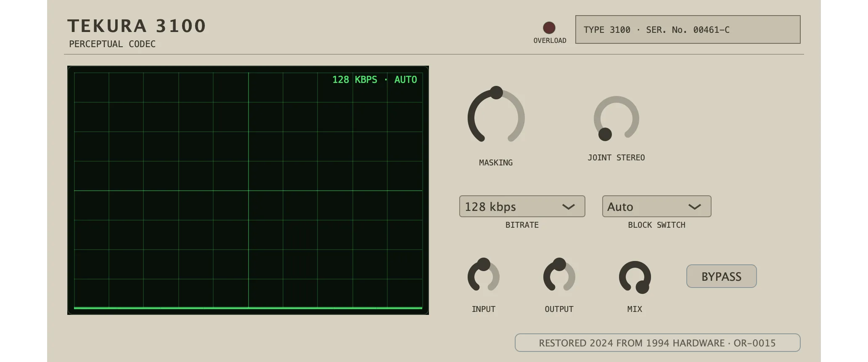868x362 pixels.
Task: Click the green spectrum display screen
Action: [248, 190]
